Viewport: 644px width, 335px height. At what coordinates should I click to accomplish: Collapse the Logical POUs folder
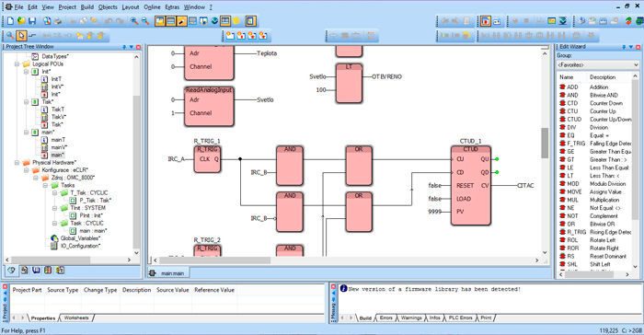17,64
